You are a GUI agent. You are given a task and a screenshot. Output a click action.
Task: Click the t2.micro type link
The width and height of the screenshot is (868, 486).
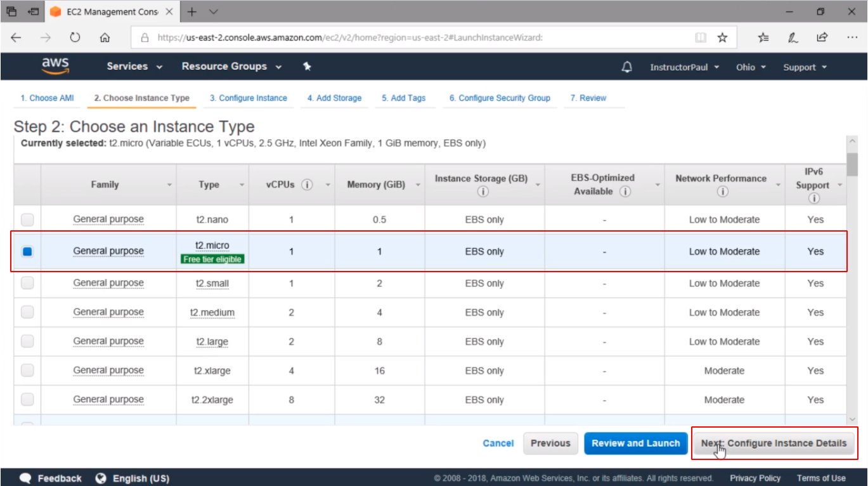coord(212,246)
